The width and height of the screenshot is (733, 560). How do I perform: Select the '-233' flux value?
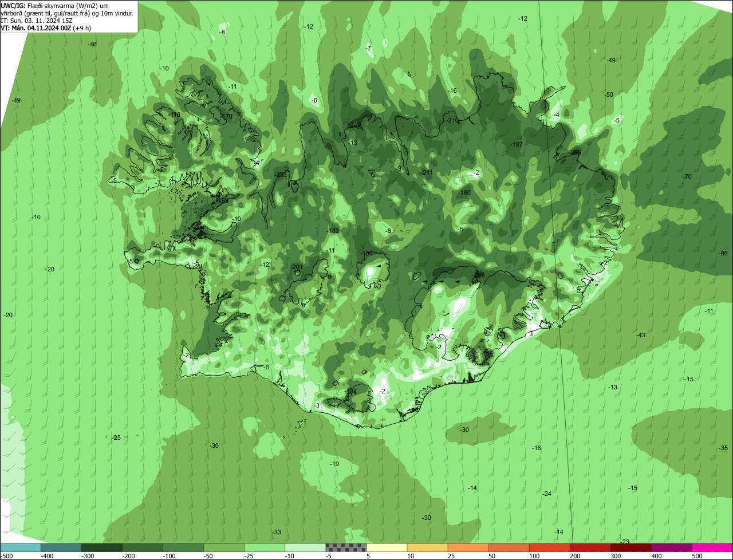(281, 175)
